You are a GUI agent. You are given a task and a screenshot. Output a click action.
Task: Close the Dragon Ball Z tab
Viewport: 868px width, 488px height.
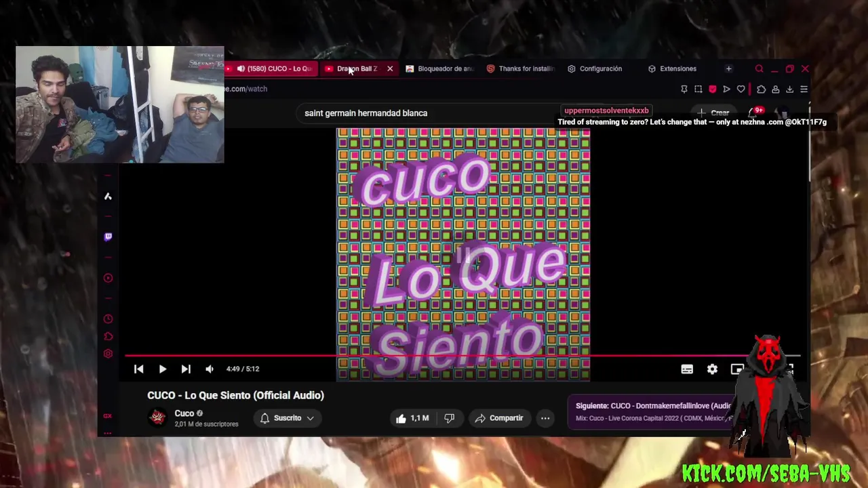390,68
